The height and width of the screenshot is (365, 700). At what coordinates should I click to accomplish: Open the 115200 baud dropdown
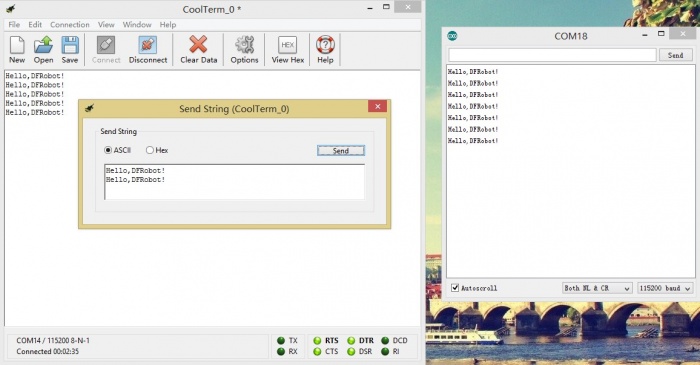click(x=665, y=288)
